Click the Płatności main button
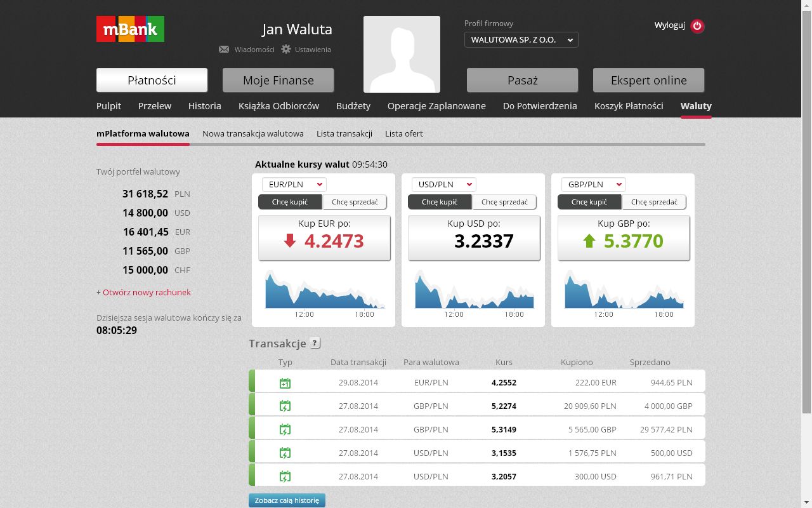 [152, 80]
